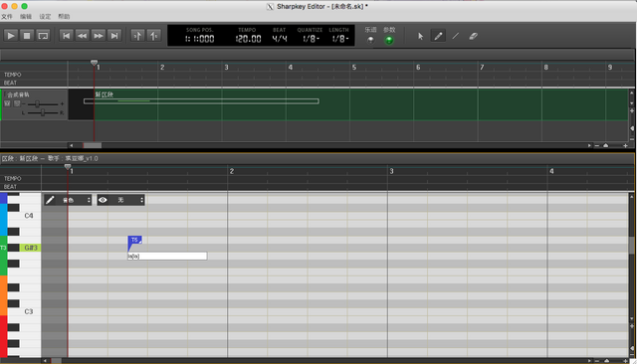The height and width of the screenshot is (364, 637).
Task: Click the right marker snap icon
Action: [x=154, y=36]
